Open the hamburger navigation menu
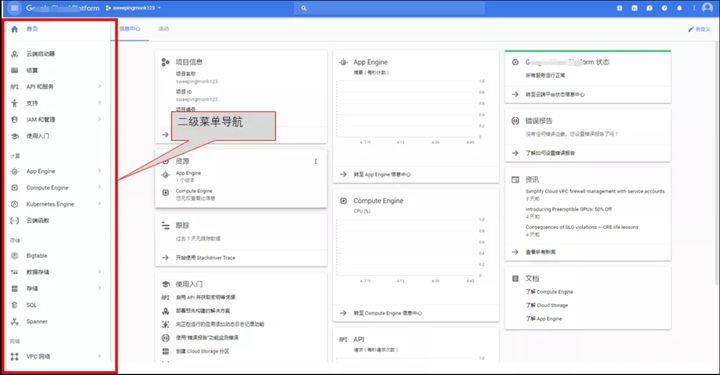The height and width of the screenshot is (375, 720). coord(15,8)
